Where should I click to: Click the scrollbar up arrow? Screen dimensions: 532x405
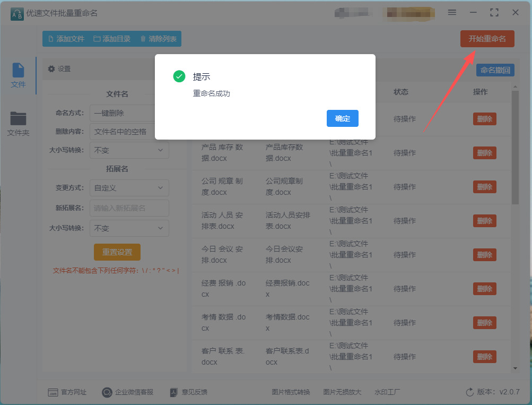[x=515, y=87]
